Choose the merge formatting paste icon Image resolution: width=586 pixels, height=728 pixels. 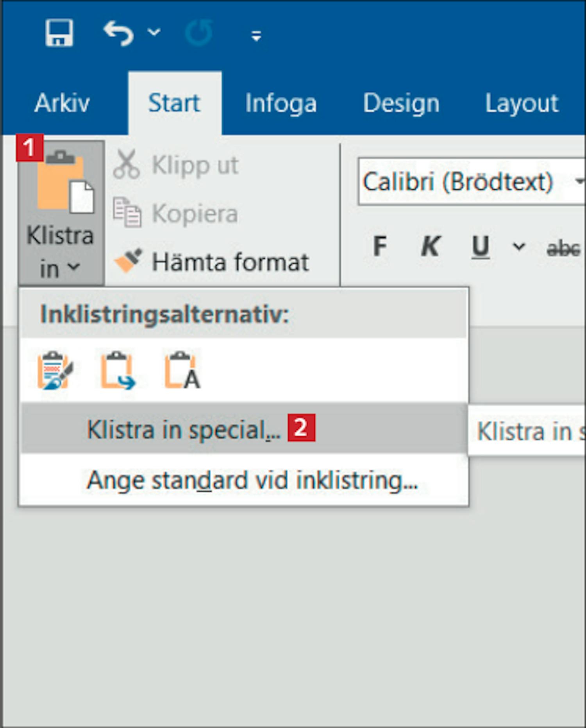[x=118, y=370]
